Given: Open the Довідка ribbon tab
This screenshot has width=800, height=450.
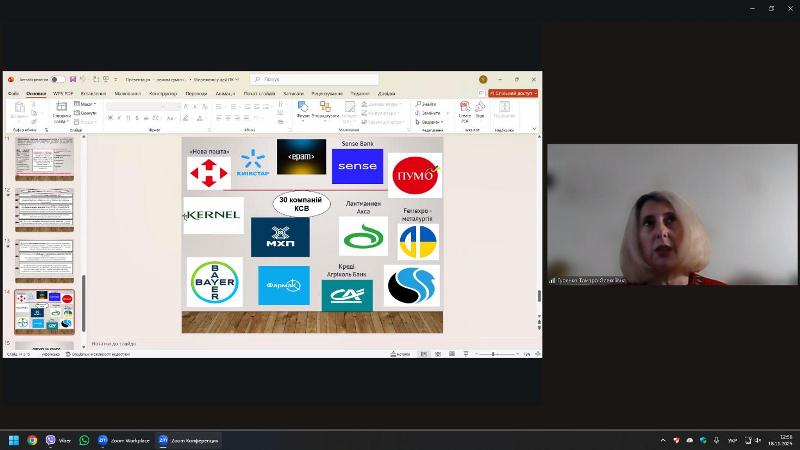Looking at the screenshot, I should point(386,93).
